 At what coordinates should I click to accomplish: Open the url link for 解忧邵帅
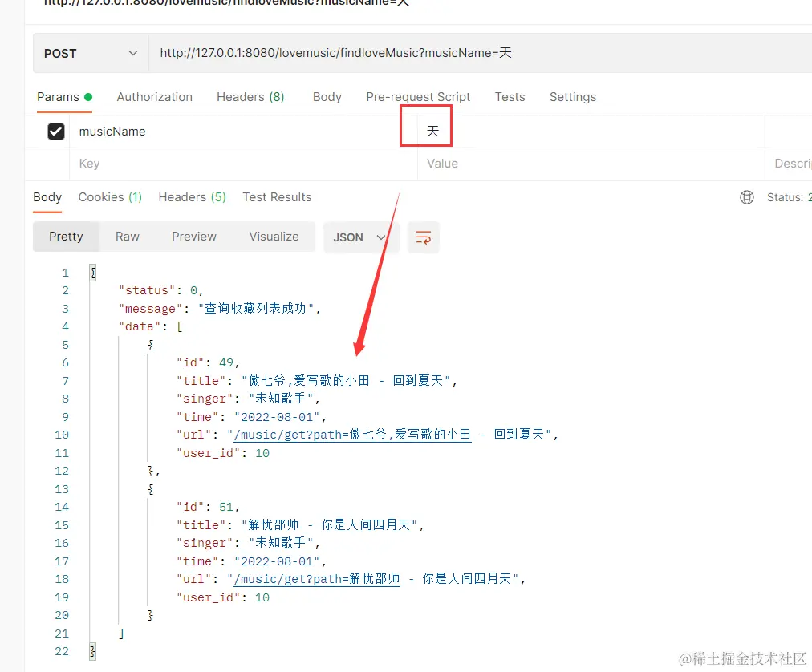317,579
